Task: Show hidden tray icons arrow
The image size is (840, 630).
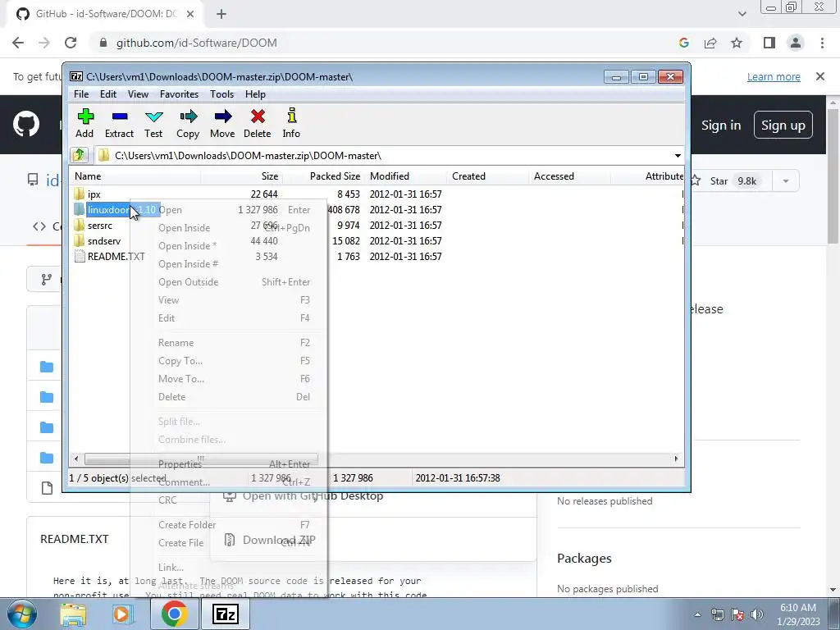Action: point(697,614)
